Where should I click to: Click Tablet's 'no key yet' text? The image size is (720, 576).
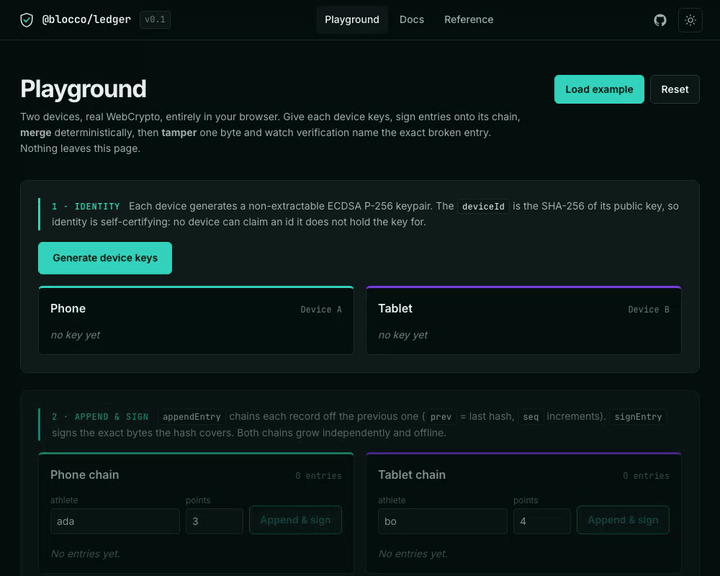pyautogui.click(x=403, y=335)
